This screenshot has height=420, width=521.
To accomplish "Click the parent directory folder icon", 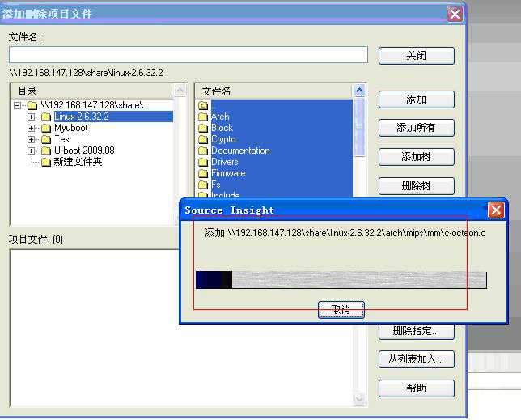I will 203,105.
